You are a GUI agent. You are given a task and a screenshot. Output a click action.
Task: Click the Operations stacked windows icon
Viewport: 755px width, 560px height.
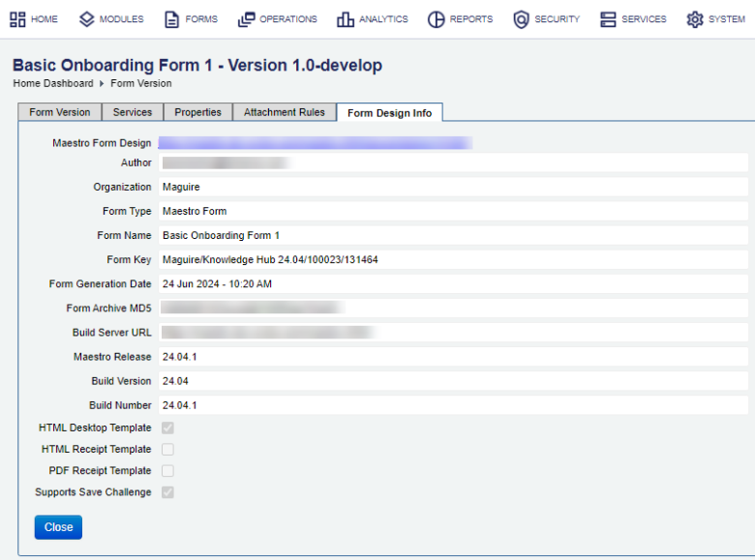[247, 19]
